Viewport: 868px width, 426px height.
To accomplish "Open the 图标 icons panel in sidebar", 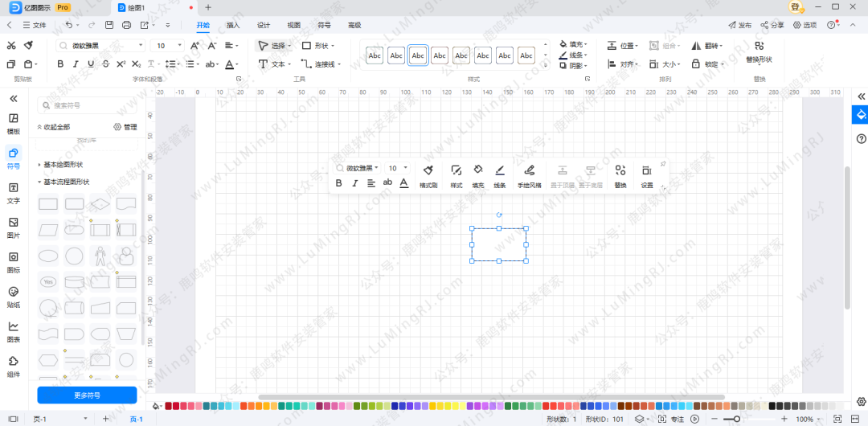I will (x=13, y=261).
